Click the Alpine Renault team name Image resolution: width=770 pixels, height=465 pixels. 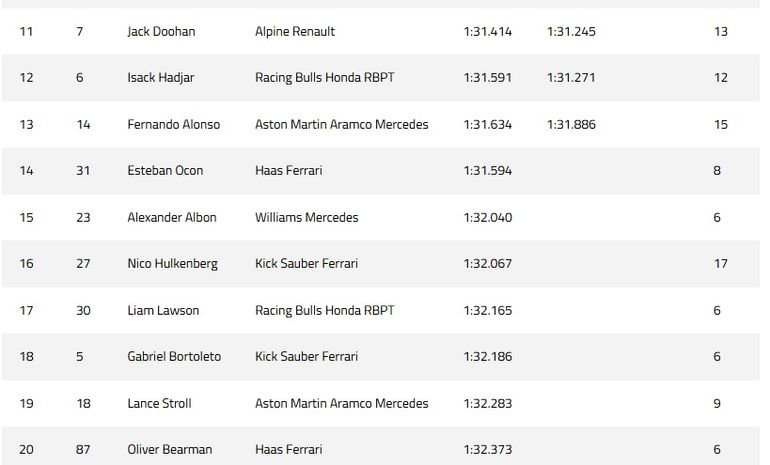point(295,32)
